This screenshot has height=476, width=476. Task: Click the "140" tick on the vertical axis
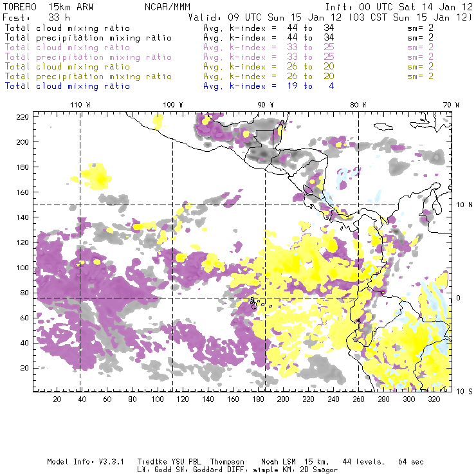(23, 217)
